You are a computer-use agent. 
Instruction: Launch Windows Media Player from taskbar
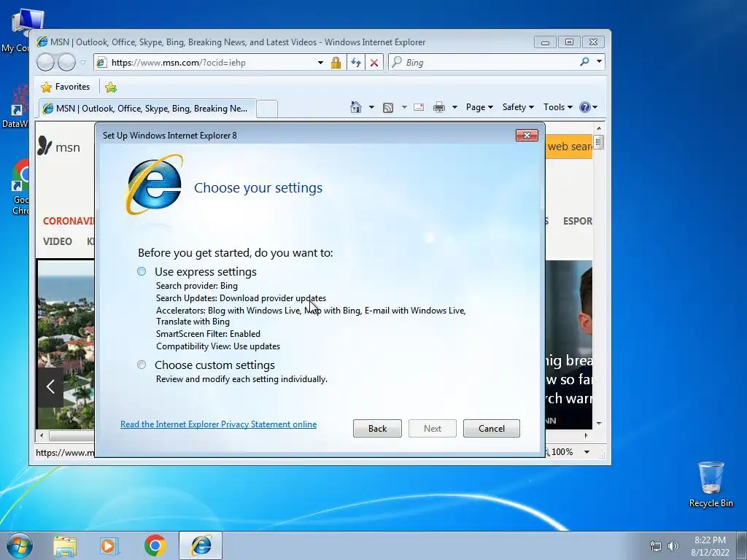pos(109,545)
